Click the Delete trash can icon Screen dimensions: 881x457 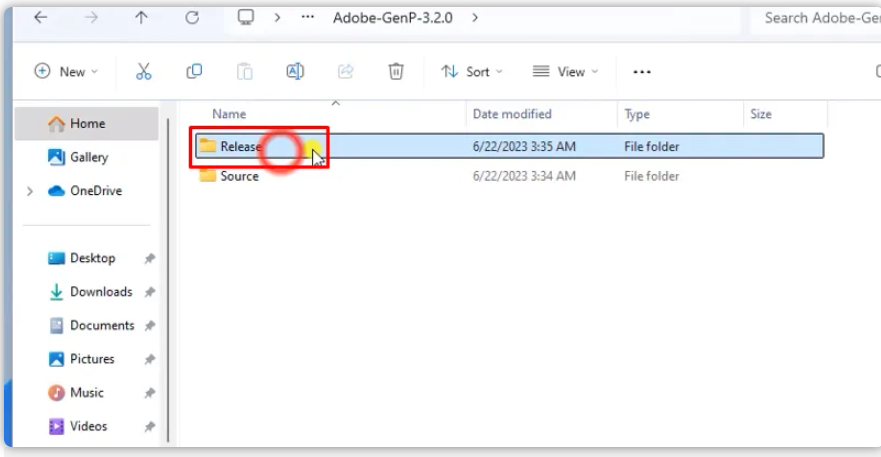396,72
